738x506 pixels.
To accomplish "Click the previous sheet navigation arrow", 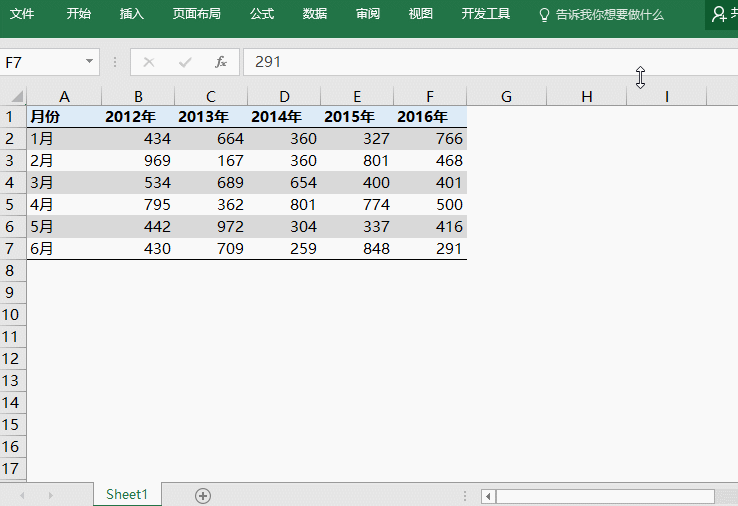I will coord(22,495).
